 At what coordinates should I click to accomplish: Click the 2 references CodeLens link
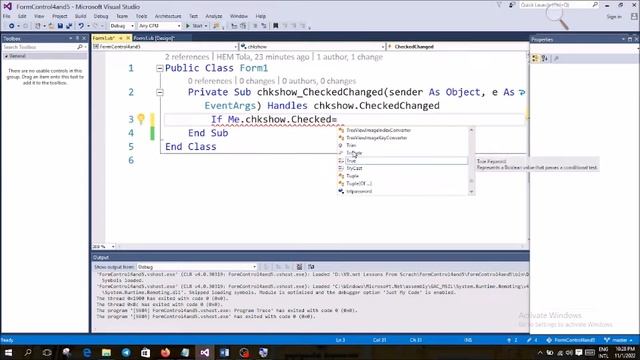click(x=187, y=57)
